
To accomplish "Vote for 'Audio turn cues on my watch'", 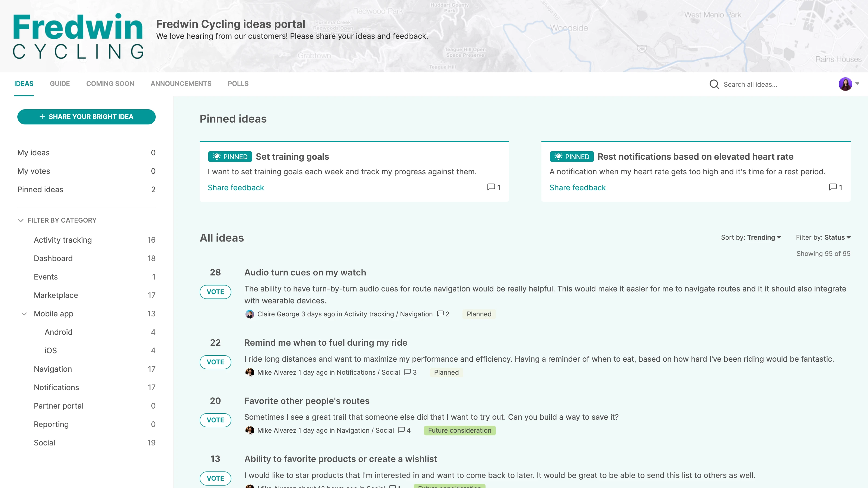I will pos(215,292).
